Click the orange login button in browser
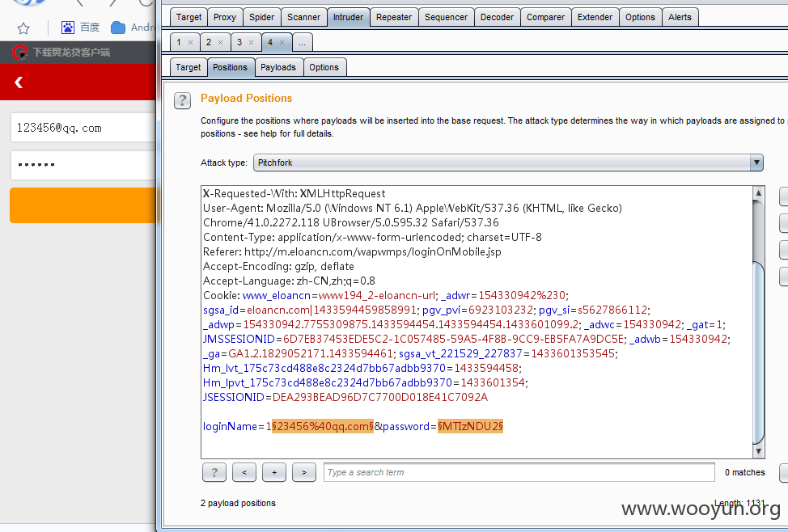This screenshot has height=532, width=788. point(83,205)
